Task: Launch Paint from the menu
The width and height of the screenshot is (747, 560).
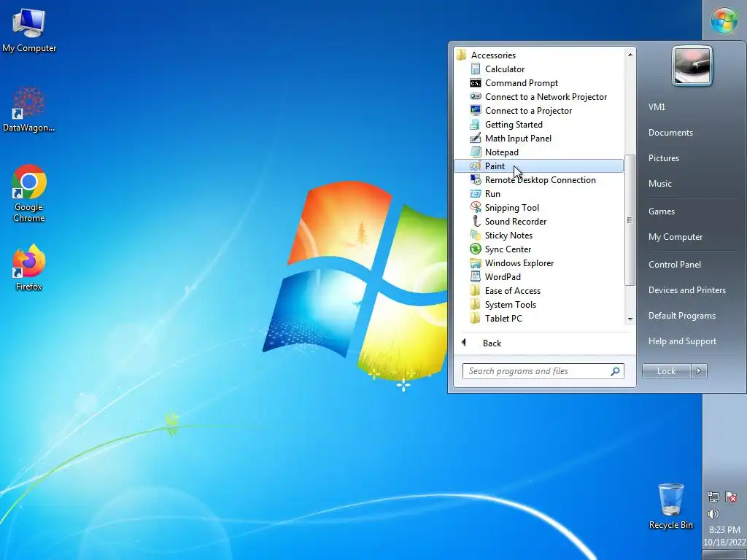Action: (x=538, y=166)
